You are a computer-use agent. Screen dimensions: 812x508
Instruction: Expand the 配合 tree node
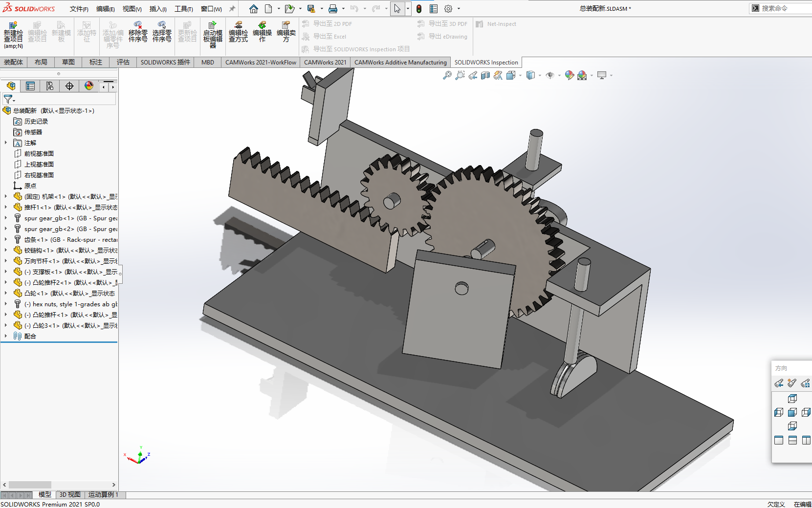click(x=6, y=336)
